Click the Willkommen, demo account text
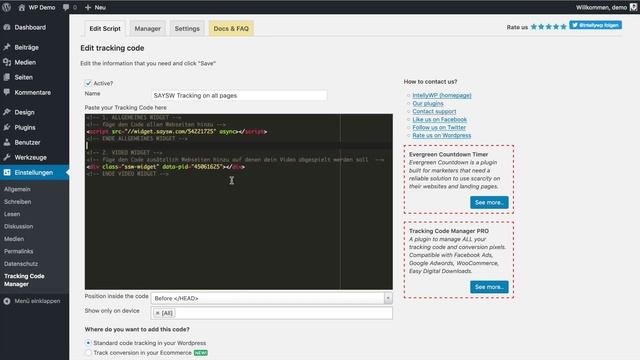Viewport: 640px width, 360px height. coord(601,7)
